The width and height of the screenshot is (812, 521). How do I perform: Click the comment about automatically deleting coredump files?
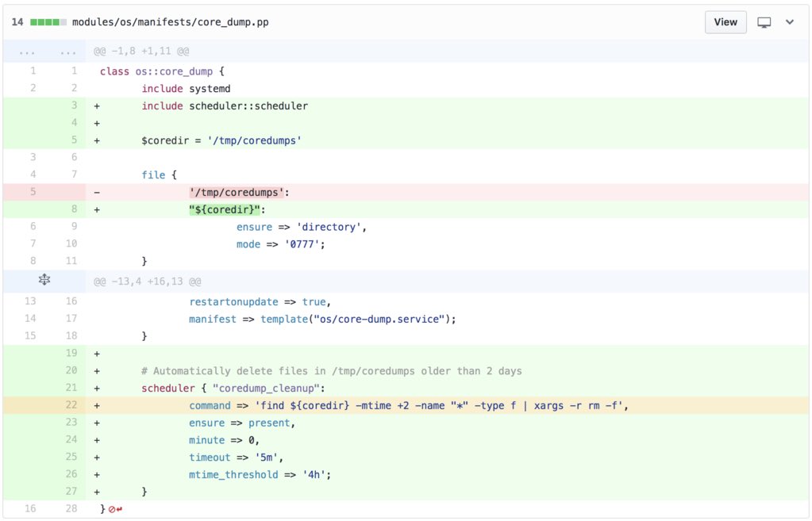tap(332, 371)
